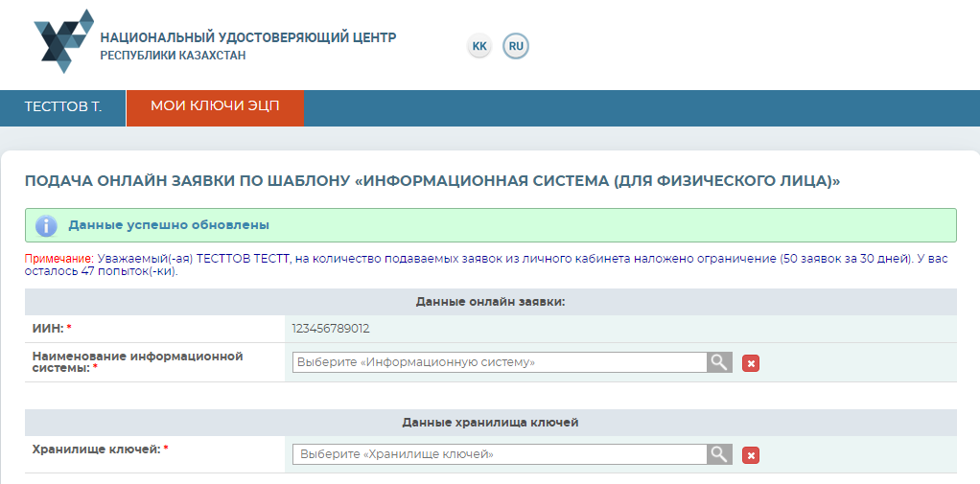The height and width of the screenshot is (484, 980).
Task: Clear key storage field with red X
Action: [x=751, y=455]
